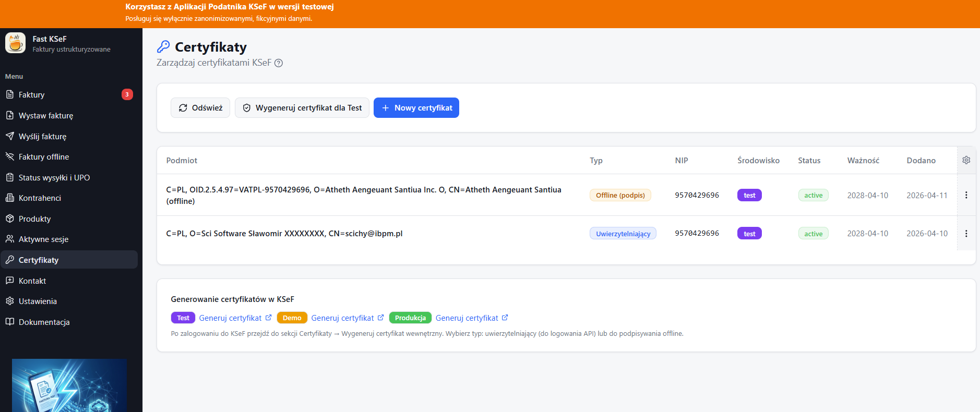Follow Generuj certyfikat link for Produkcja
This screenshot has height=412, width=980.
(467, 318)
